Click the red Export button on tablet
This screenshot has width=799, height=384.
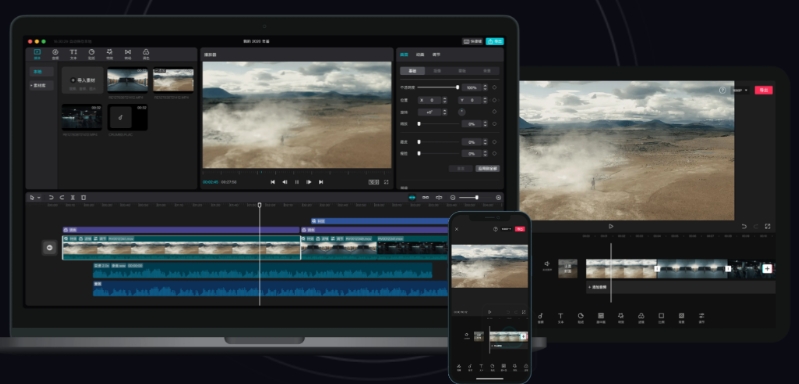click(x=763, y=90)
